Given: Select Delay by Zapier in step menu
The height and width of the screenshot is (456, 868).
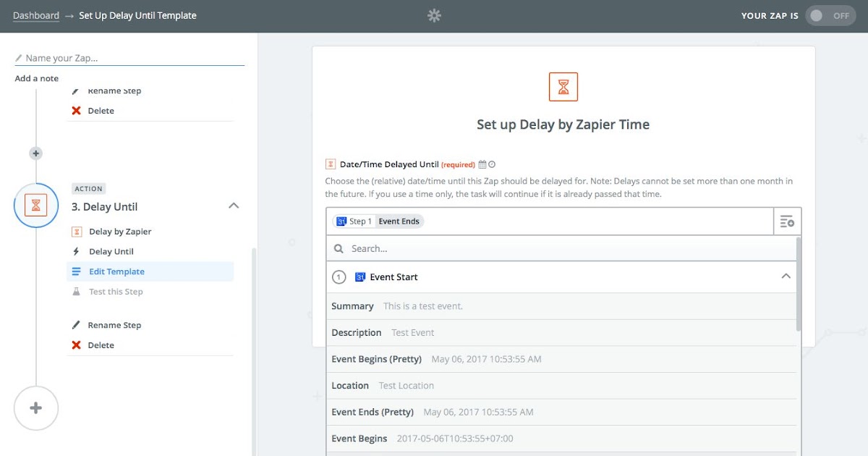Looking at the screenshot, I should (x=120, y=232).
